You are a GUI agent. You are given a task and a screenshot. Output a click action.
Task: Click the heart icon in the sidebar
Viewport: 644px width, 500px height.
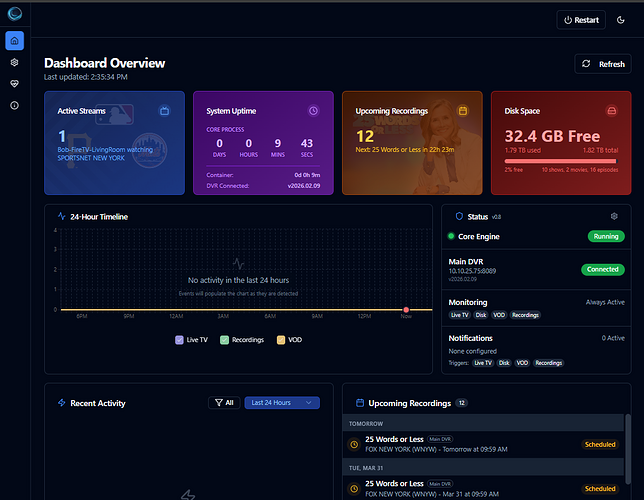pyautogui.click(x=15, y=84)
